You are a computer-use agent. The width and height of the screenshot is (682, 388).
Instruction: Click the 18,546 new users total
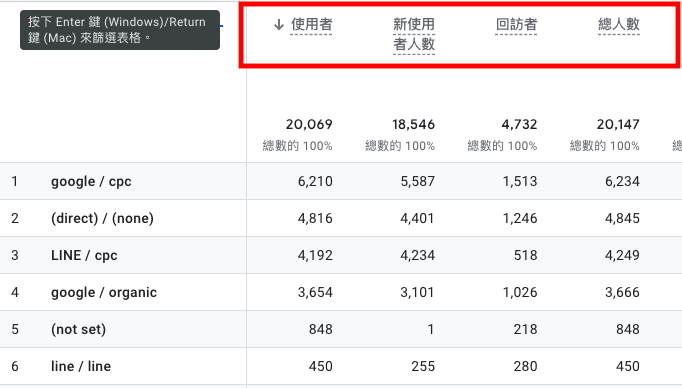(x=413, y=125)
